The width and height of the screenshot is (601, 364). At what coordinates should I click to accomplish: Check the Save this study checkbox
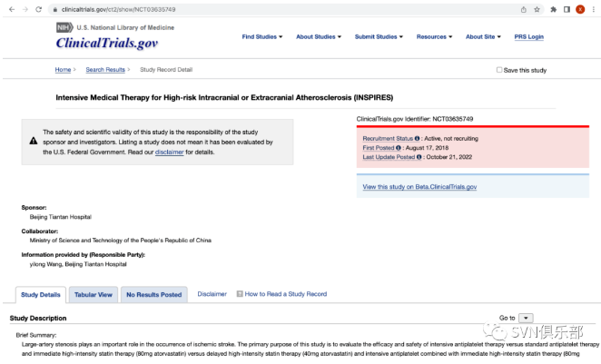coord(499,70)
